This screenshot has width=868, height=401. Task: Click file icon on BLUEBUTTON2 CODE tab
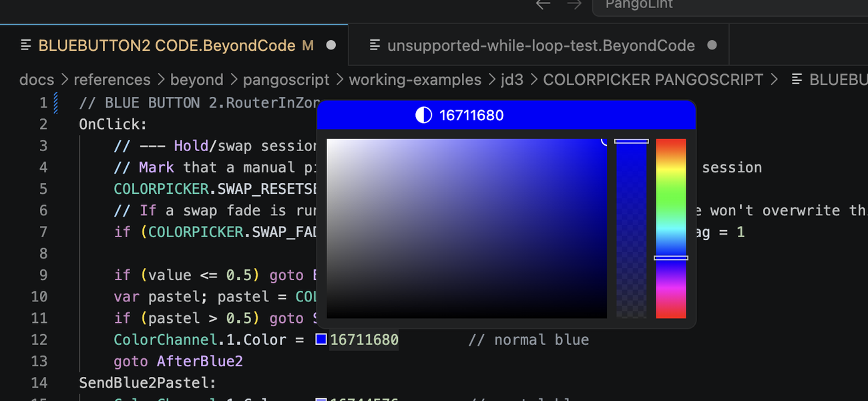click(26, 45)
